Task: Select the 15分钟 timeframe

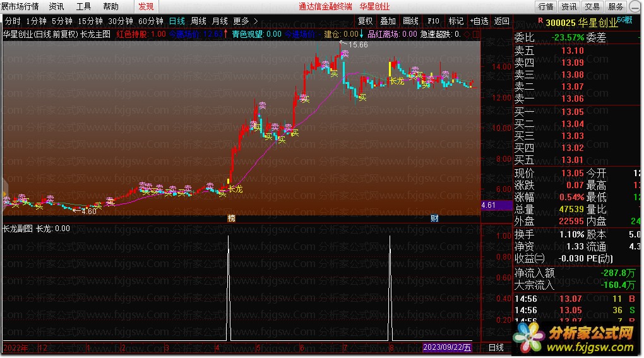Action: coord(90,21)
